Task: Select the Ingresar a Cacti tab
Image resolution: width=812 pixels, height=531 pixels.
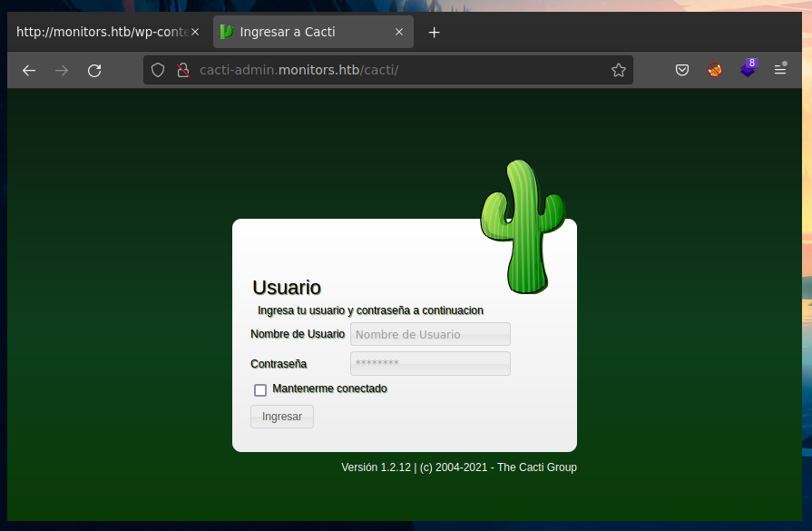Action: pyautogui.click(x=299, y=32)
